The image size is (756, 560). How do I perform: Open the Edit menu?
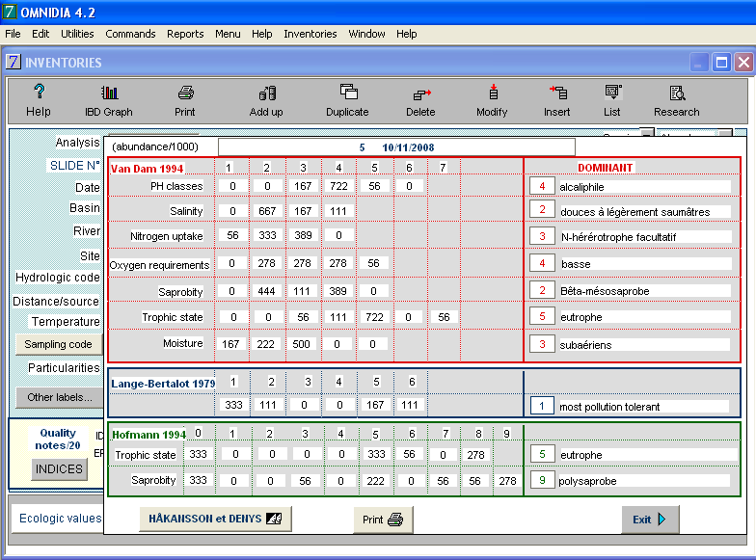40,34
